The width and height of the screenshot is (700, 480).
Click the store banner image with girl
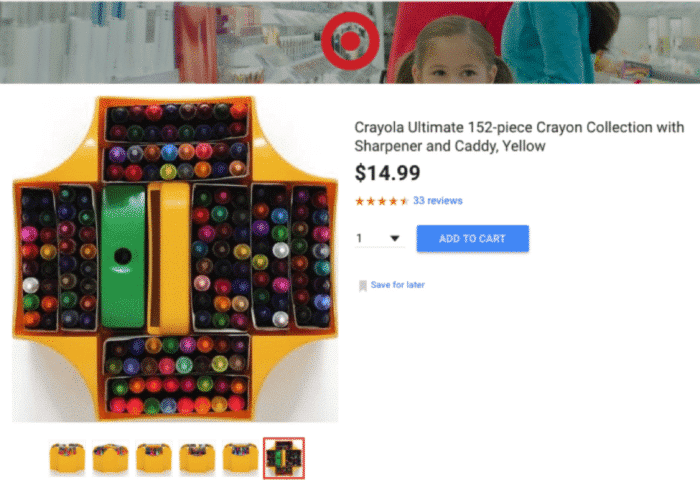pyautogui.click(x=350, y=42)
